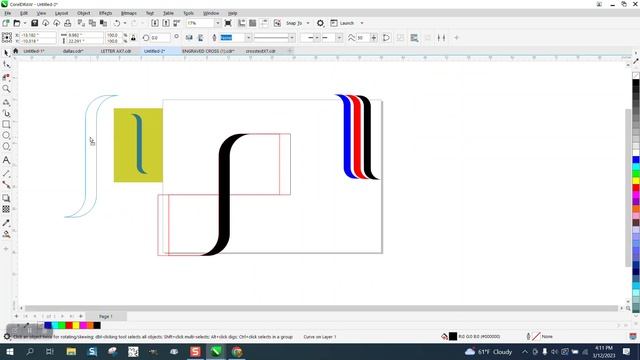Toggle the show rulers button
The width and height of the screenshot is (640, 360).
[242, 23]
